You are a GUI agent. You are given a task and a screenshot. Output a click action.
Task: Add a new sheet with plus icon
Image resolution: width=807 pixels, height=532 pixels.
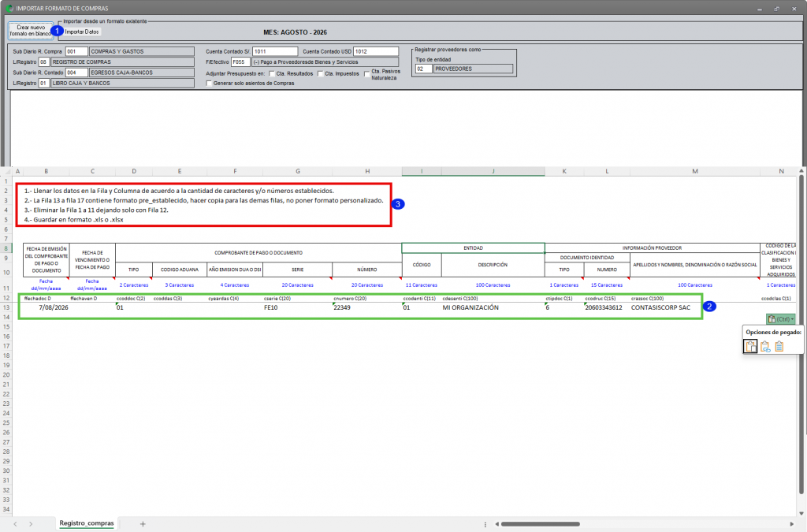pos(143,524)
